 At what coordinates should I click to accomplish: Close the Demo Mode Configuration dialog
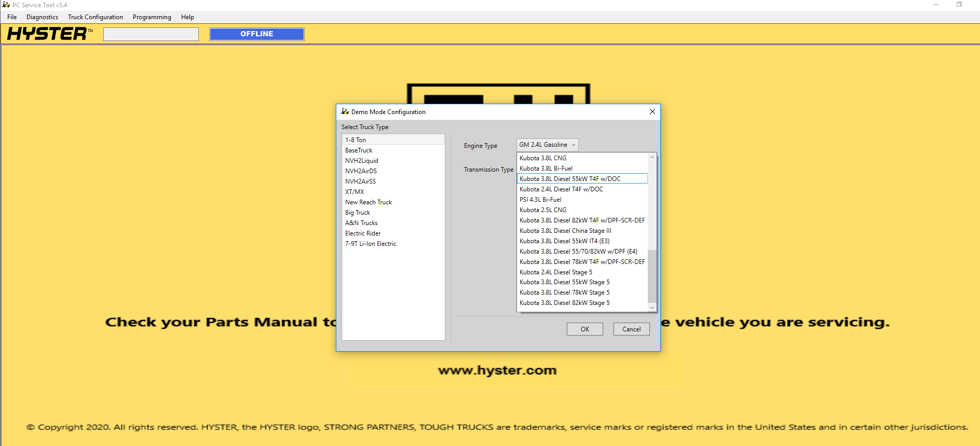tap(652, 112)
